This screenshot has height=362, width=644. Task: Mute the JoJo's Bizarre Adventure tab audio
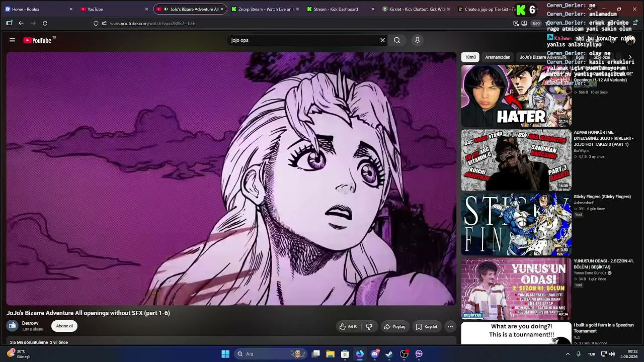166,9
